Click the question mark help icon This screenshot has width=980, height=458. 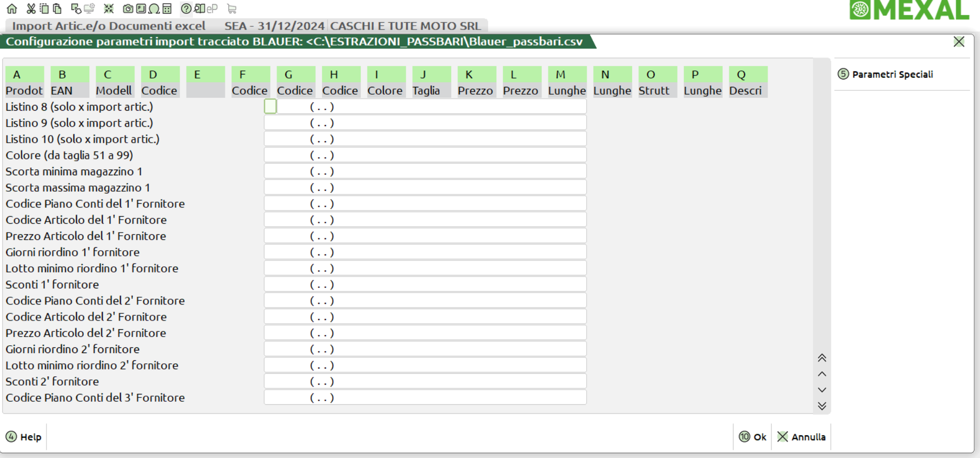(x=186, y=9)
